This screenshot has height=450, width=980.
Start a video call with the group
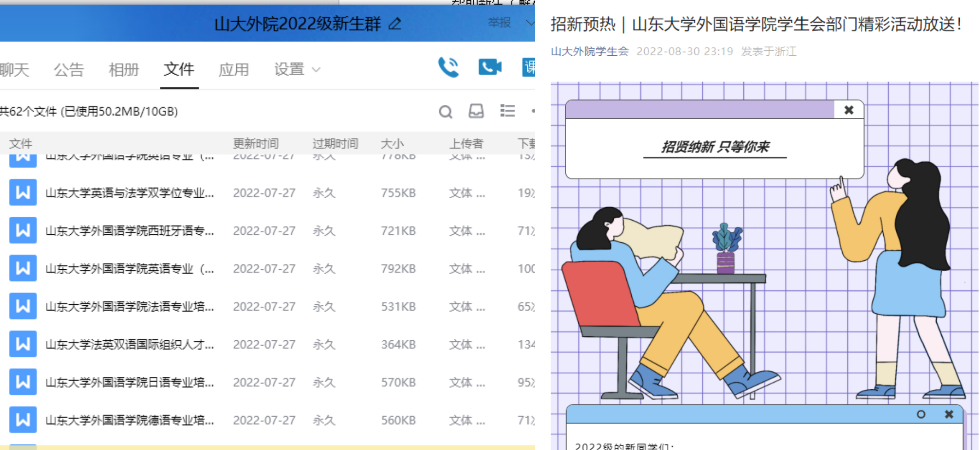coord(490,67)
